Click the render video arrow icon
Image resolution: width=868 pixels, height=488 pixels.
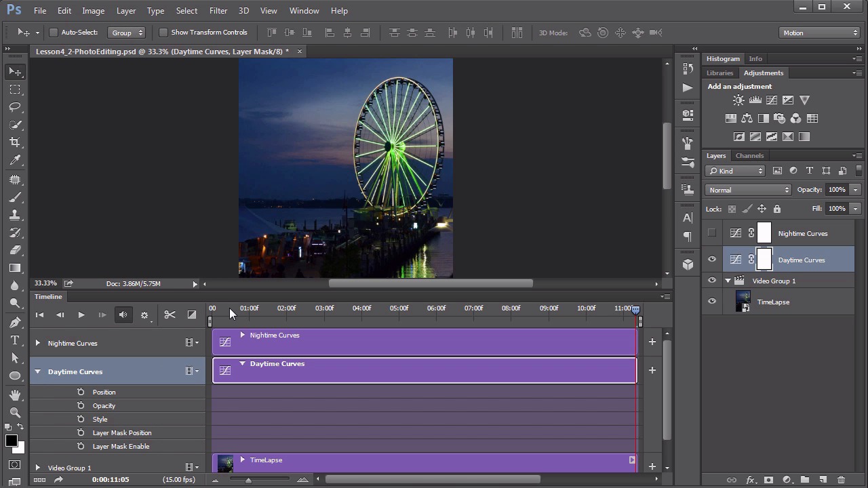click(58, 480)
